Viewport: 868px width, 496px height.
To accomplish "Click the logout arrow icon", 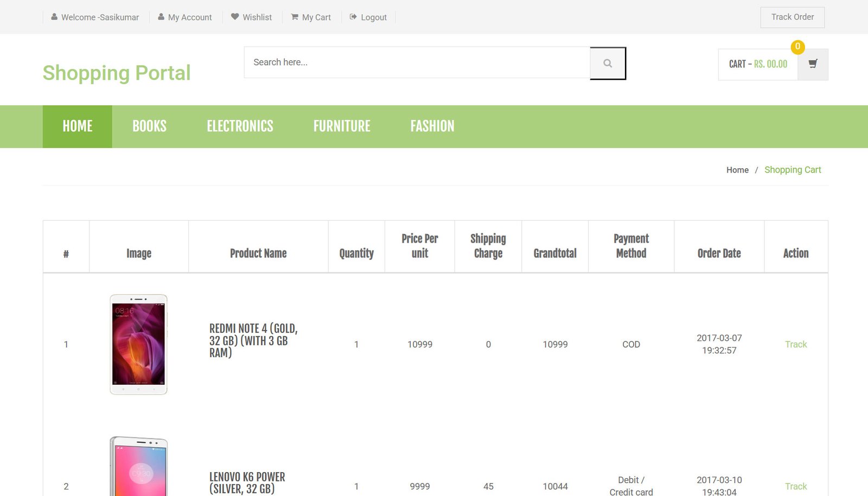I will pyautogui.click(x=353, y=17).
